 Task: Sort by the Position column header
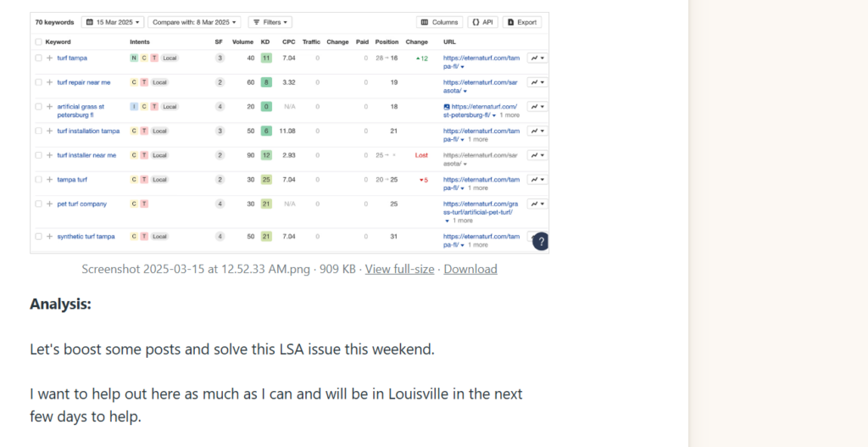click(x=387, y=42)
